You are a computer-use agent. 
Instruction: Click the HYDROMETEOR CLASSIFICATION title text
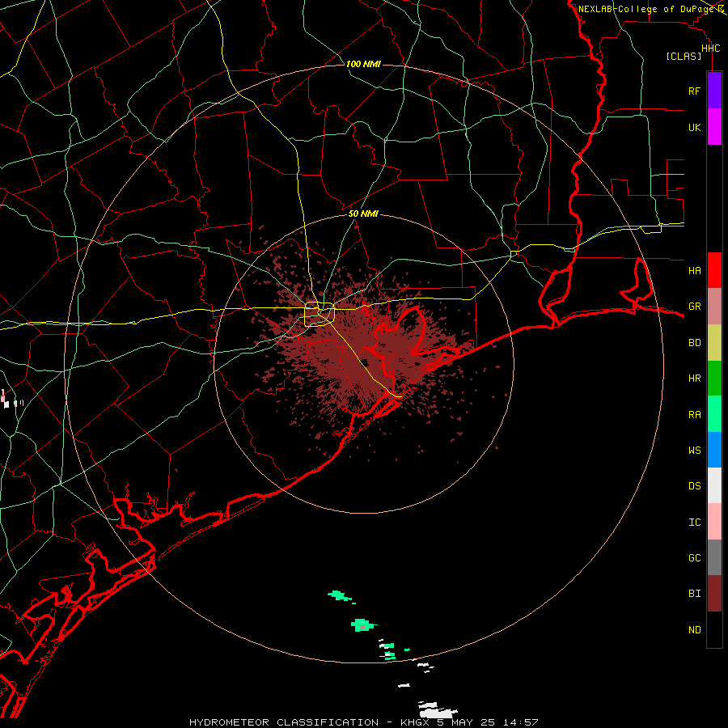tap(284, 722)
